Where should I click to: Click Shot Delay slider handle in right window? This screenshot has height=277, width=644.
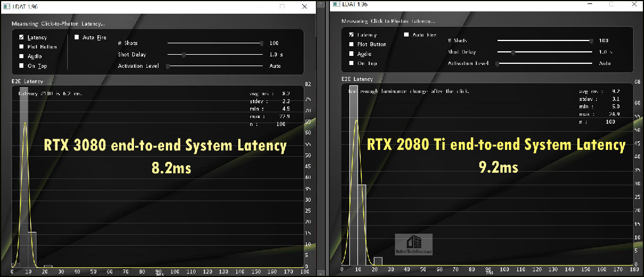pos(513,52)
